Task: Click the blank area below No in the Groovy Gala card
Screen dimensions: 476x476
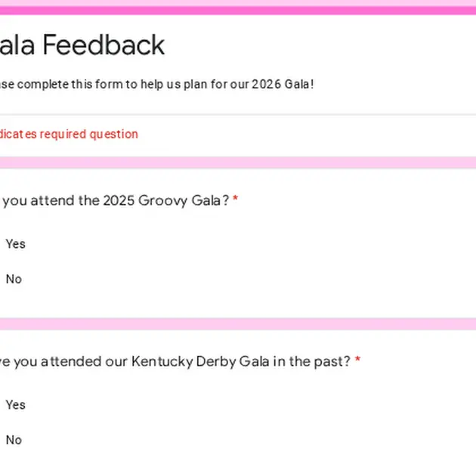Action: [x=238, y=302]
